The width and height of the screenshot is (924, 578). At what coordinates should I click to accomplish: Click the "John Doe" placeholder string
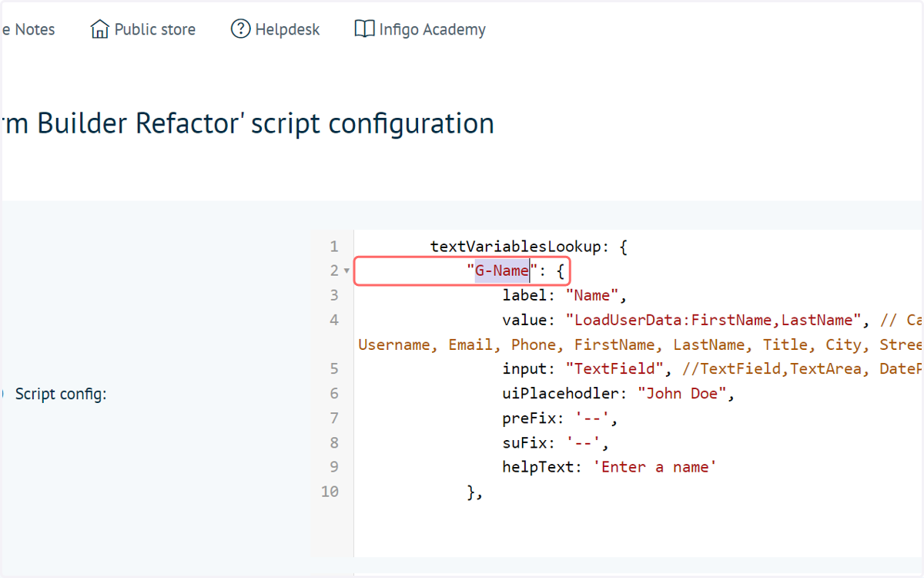point(683,394)
